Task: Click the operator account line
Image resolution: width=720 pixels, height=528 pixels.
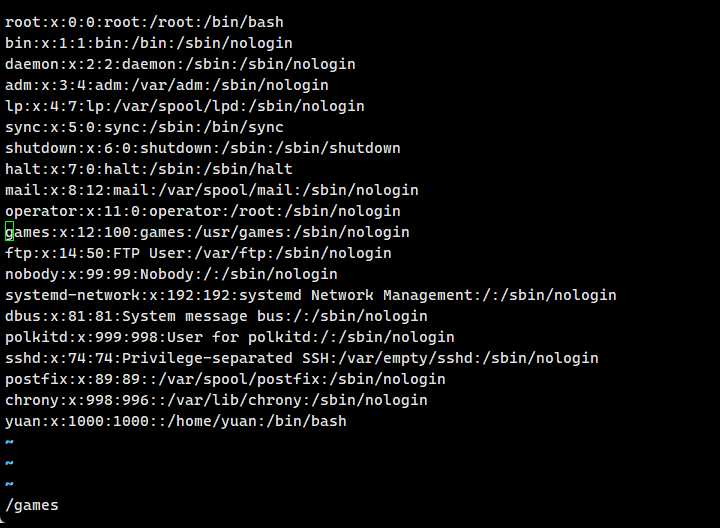Action: (202, 211)
